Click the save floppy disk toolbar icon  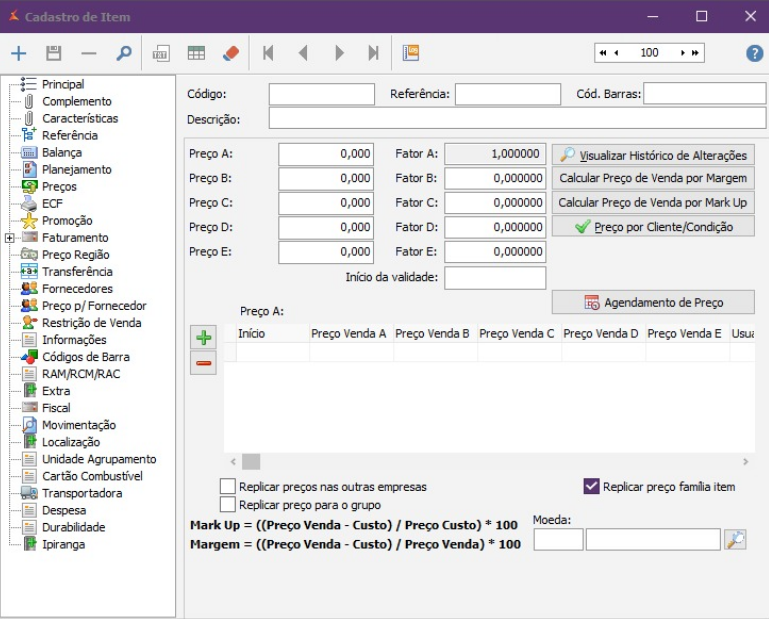tap(54, 53)
